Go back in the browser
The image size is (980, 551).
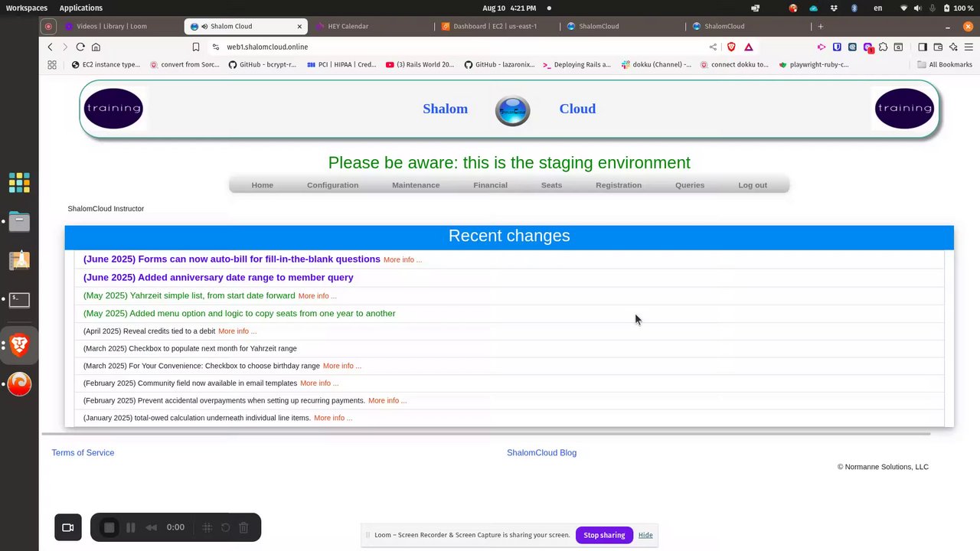click(x=51, y=47)
